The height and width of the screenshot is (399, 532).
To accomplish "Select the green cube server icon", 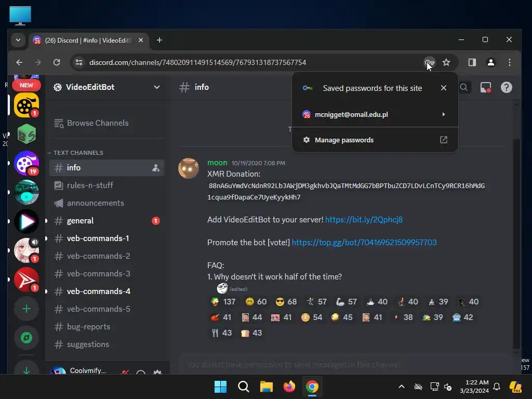I will click(26, 135).
